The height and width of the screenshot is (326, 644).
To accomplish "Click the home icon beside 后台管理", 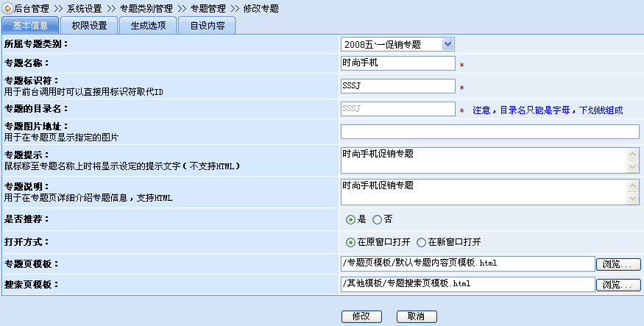I will pyautogui.click(x=7, y=7).
